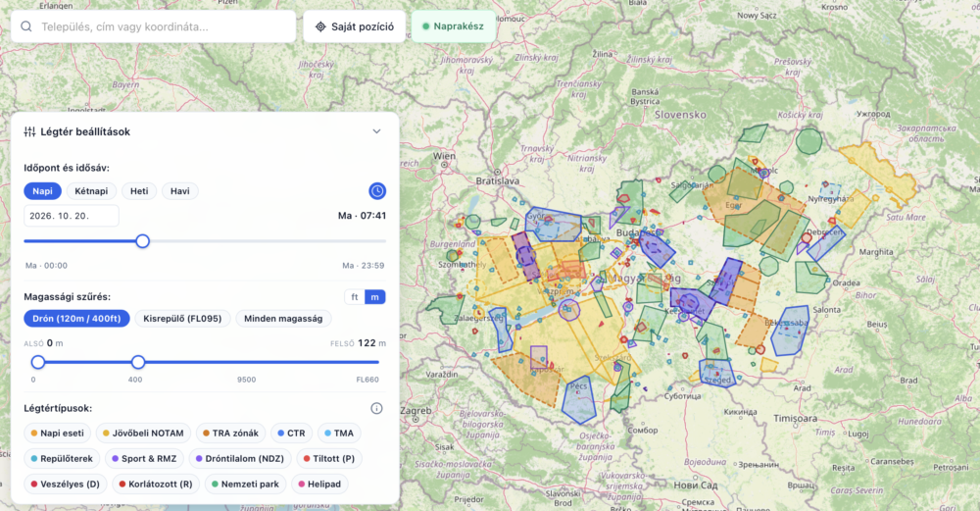
Task: Collapse the Légtér beállítások panel chevron
Action: tap(377, 131)
